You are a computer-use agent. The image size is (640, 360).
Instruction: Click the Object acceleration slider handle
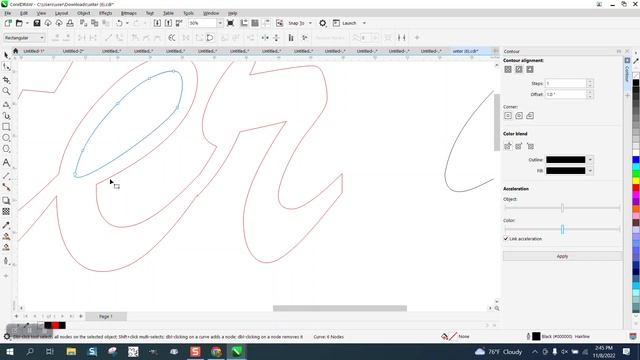[x=562, y=208]
